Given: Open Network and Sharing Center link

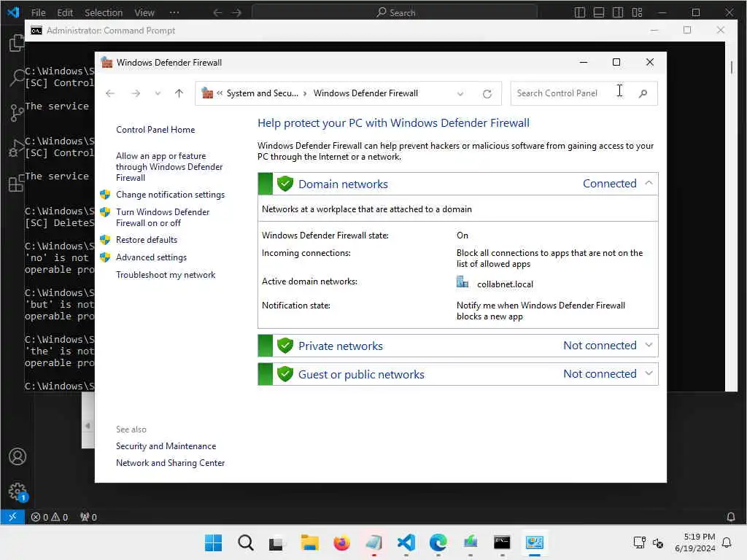Looking at the screenshot, I should point(170,463).
